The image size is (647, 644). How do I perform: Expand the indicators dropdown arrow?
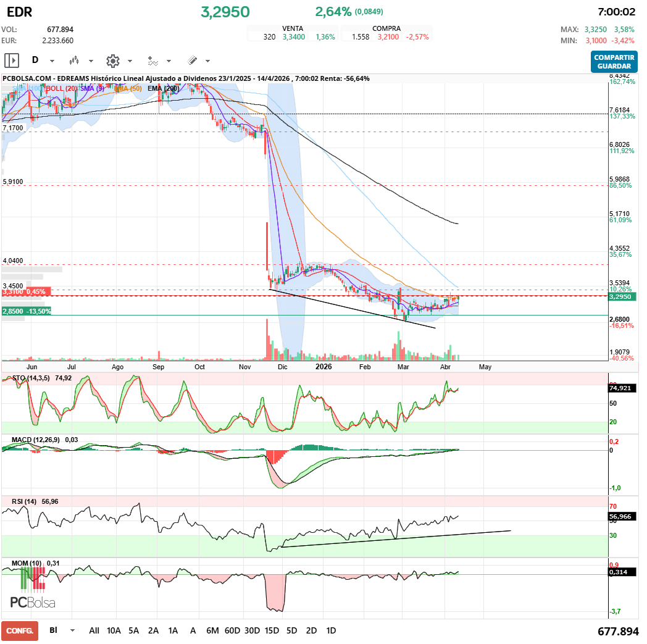[x=169, y=61]
